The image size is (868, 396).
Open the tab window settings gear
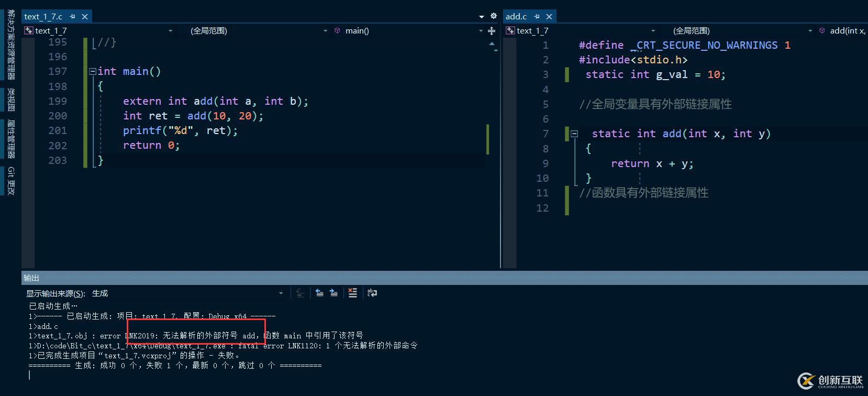click(493, 16)
